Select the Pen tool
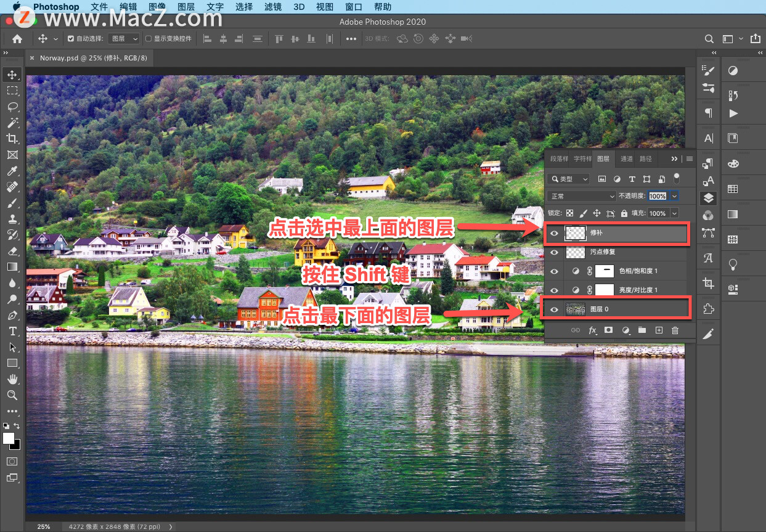766x532 pixels. point(12,315)
